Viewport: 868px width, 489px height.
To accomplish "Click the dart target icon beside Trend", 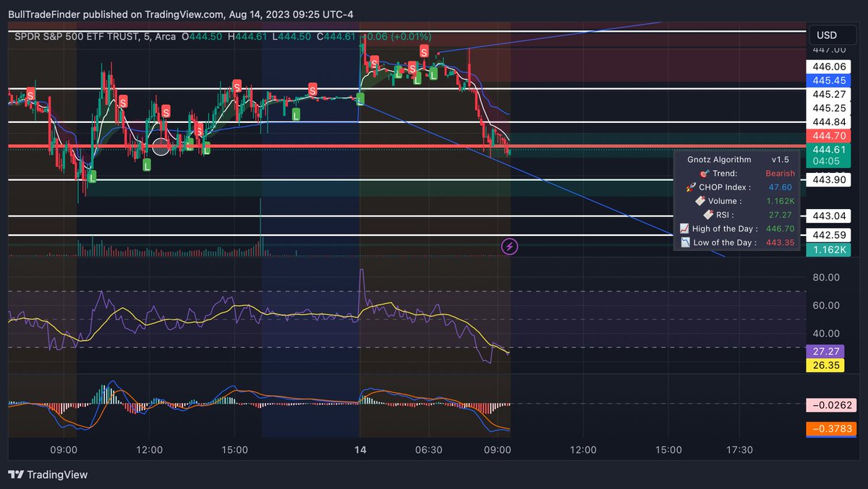I will click(704, 174).
